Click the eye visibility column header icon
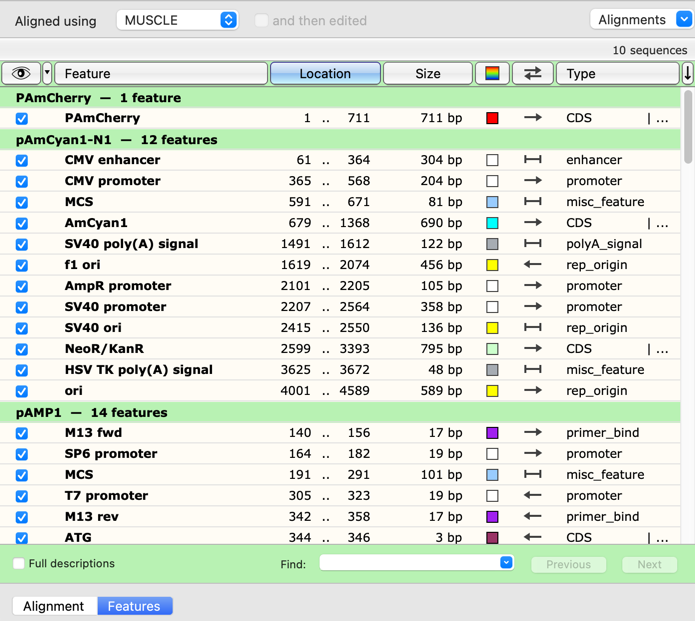This screenshot has height=621, width=695. [21, 73]
